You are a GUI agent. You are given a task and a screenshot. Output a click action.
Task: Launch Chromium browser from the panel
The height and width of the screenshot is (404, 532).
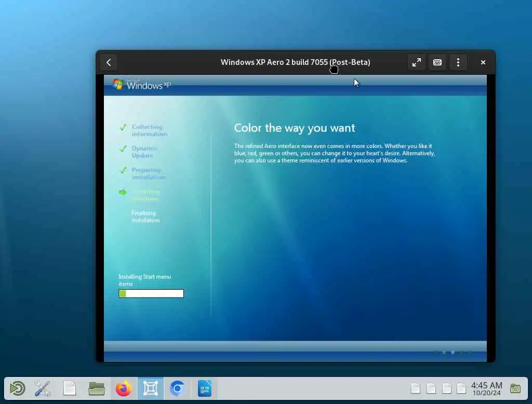(177, 388)
